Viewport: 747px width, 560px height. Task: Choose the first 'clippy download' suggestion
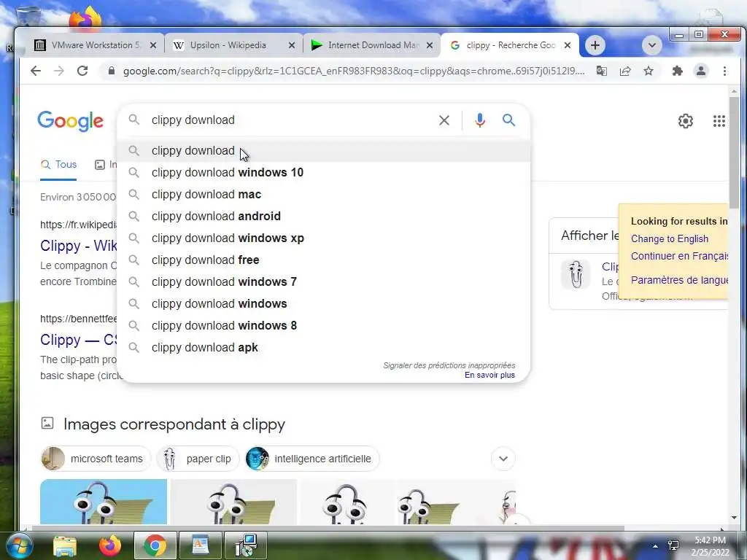point(323,150)
